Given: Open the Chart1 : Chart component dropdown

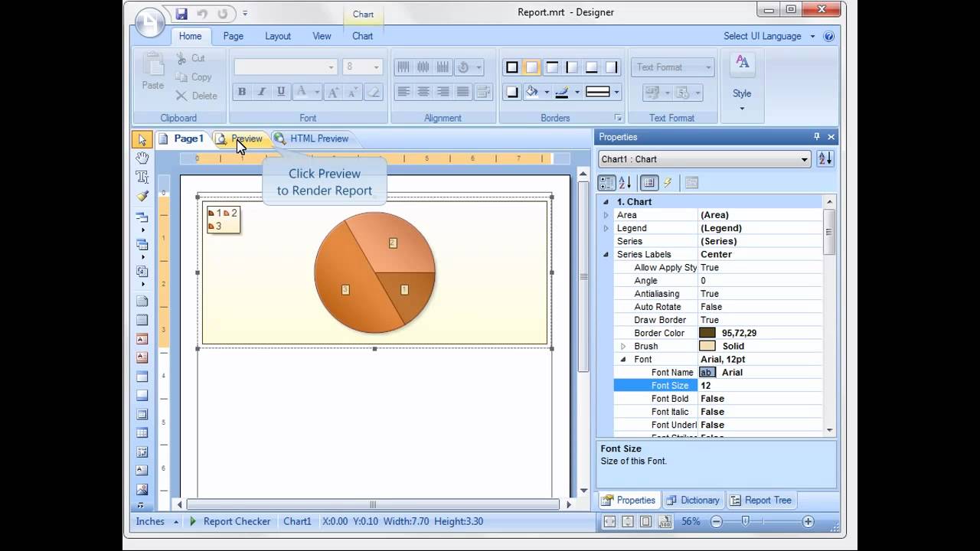Looking at the screenshot, I should tap(704, 159).
